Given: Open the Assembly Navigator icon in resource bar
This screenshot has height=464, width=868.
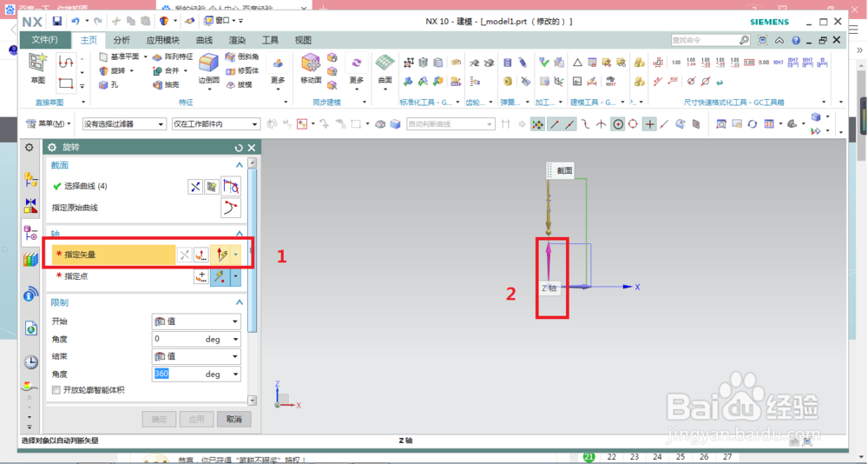Looking at the screenshot, I should (x=30, y=178).
